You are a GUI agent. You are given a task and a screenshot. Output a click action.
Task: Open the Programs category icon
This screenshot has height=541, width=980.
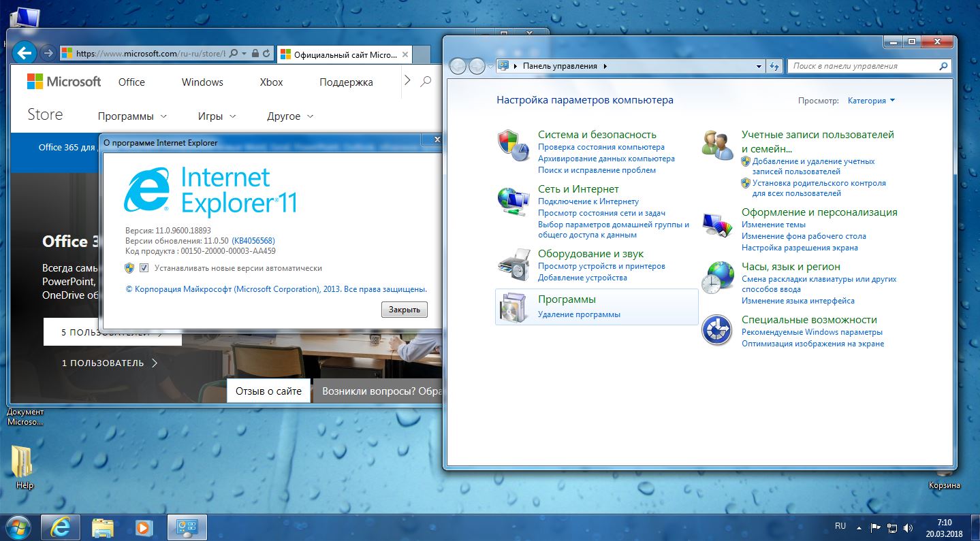click(x=513, y=307)
